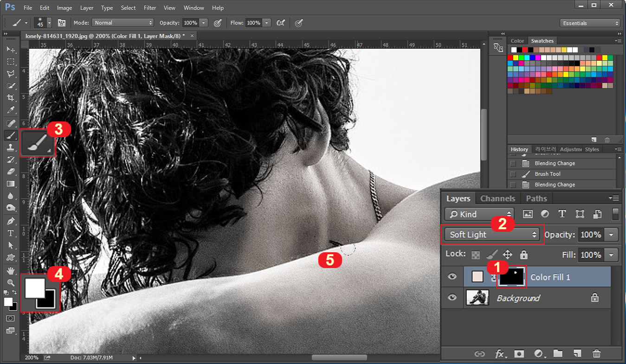Select the Polygonal Lasso tool

(x=10, y=73)
